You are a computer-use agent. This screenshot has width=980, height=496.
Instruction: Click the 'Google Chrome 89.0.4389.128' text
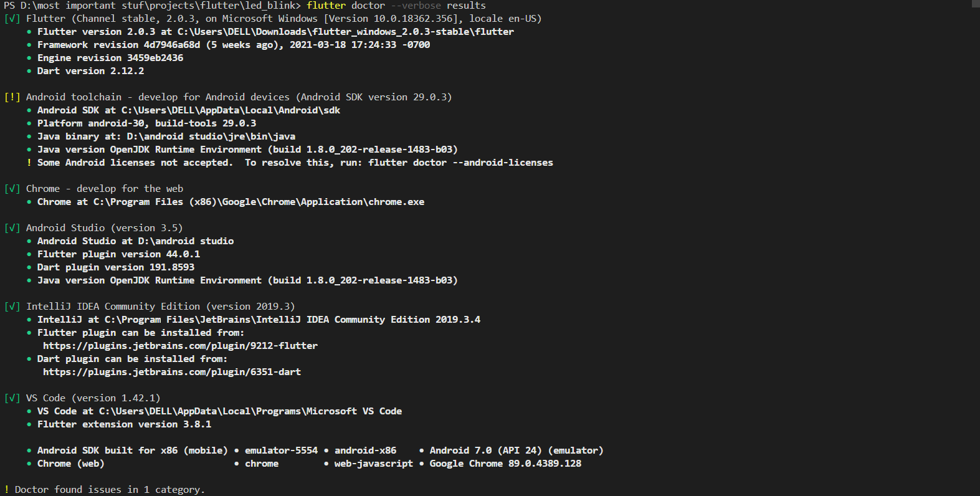[505, 464]
